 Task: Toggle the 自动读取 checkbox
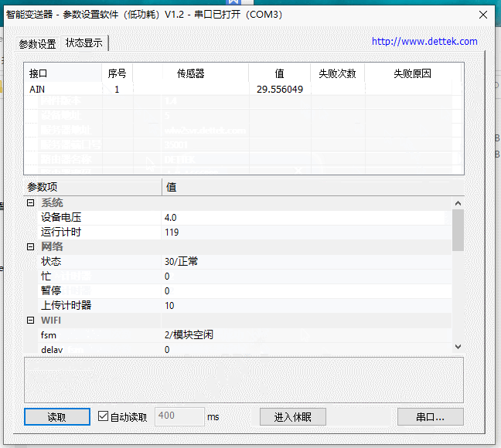coord(104,417)
